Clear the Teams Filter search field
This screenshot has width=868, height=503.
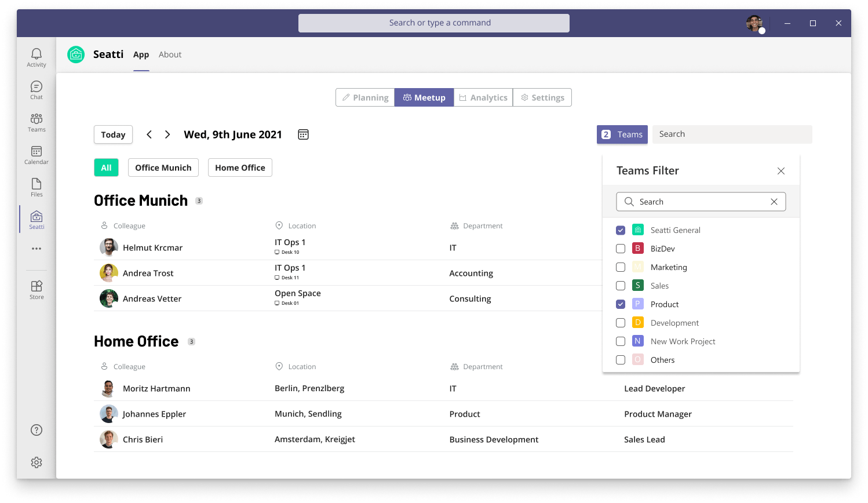point(774,202)
